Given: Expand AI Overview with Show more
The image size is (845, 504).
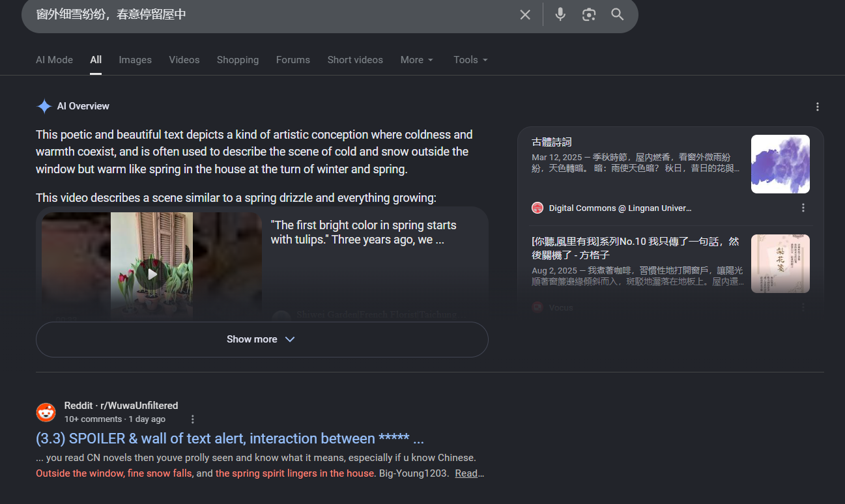Looking at the screenshot, I should click(262, 339).
